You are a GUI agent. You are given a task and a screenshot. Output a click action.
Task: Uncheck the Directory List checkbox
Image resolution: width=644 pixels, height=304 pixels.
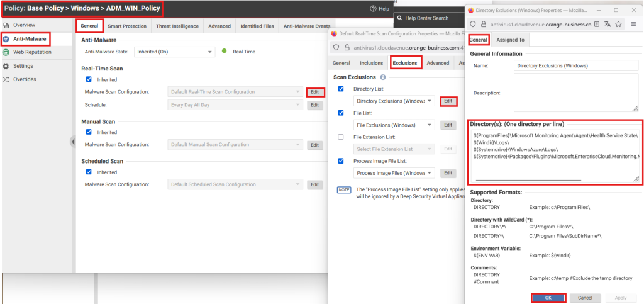341,89
